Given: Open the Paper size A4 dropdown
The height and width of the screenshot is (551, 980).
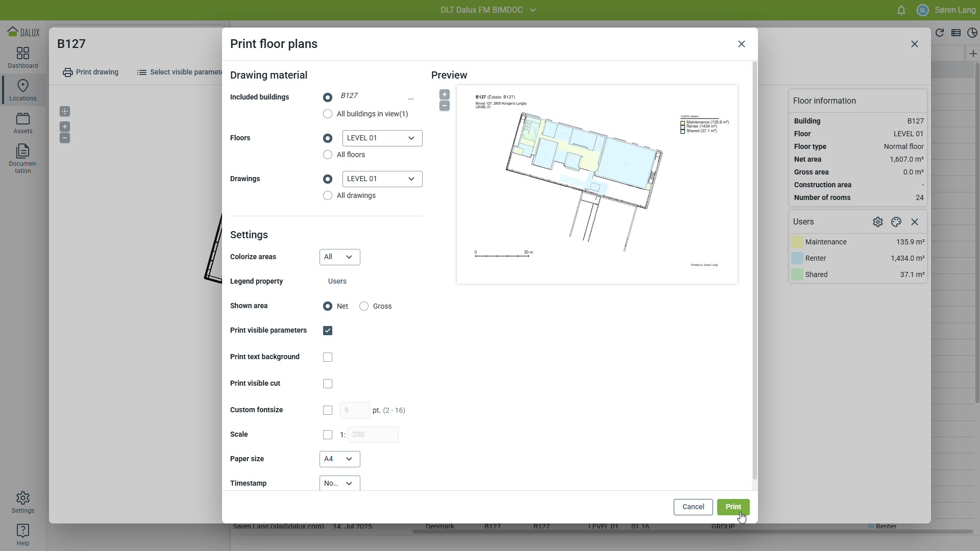Looking at the screenshot, I should [x=339, y=459].
